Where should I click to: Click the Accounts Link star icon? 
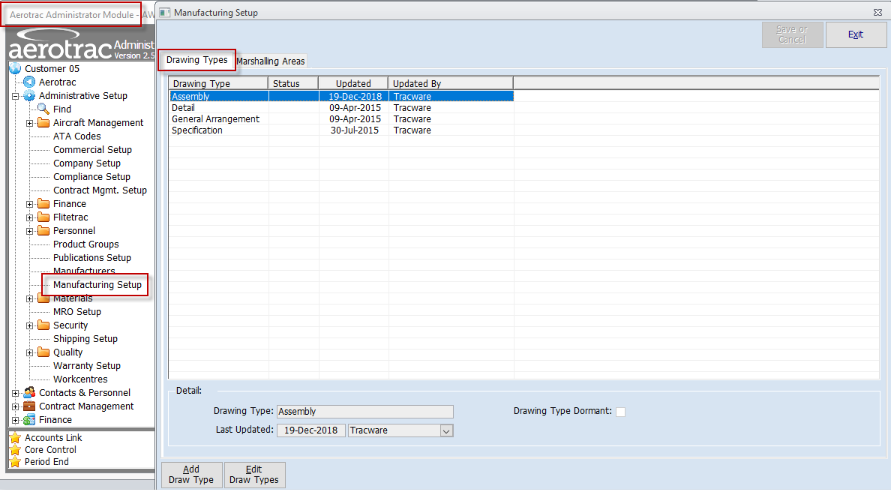tap(14, 438)
